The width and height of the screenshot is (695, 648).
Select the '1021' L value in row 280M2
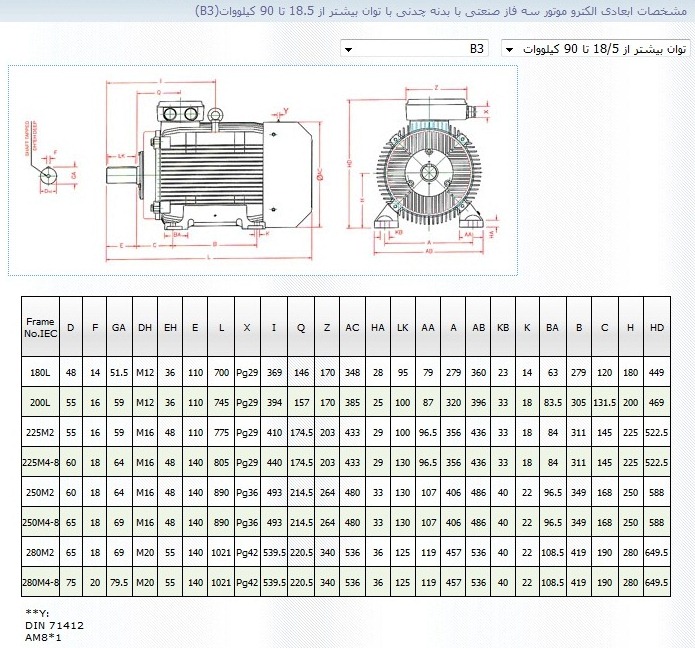(221, 552)
